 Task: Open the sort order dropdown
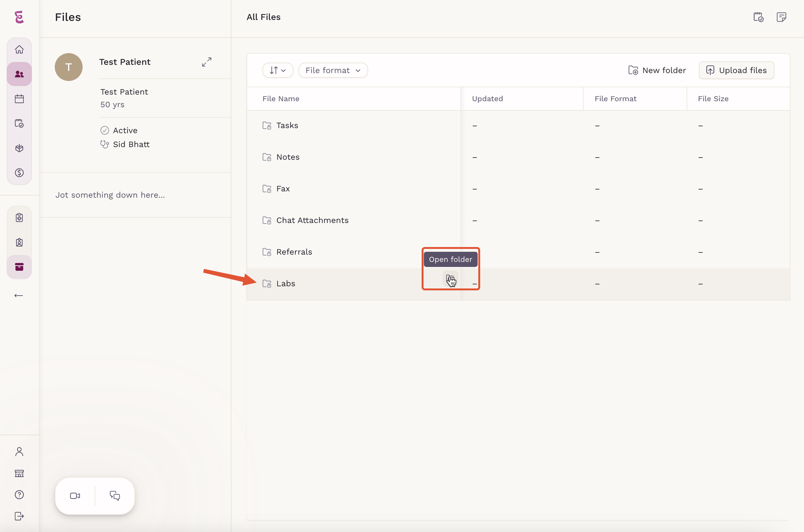278,70
